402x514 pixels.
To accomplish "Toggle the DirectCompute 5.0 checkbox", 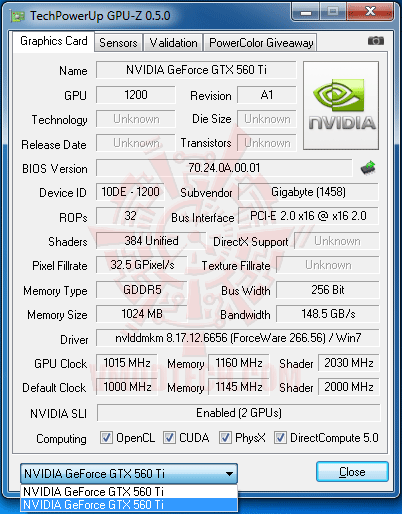I will tap(280, 437).
